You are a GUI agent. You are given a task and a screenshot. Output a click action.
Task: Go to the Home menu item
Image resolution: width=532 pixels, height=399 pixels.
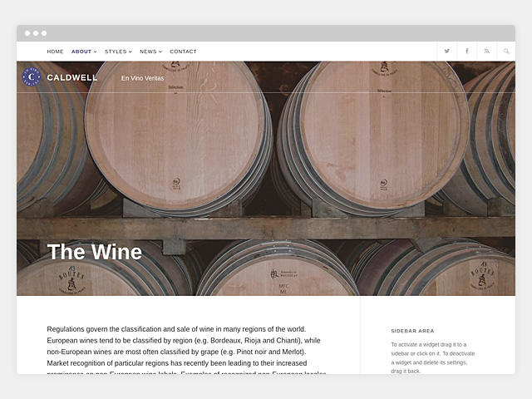click(x=55, y=52)
